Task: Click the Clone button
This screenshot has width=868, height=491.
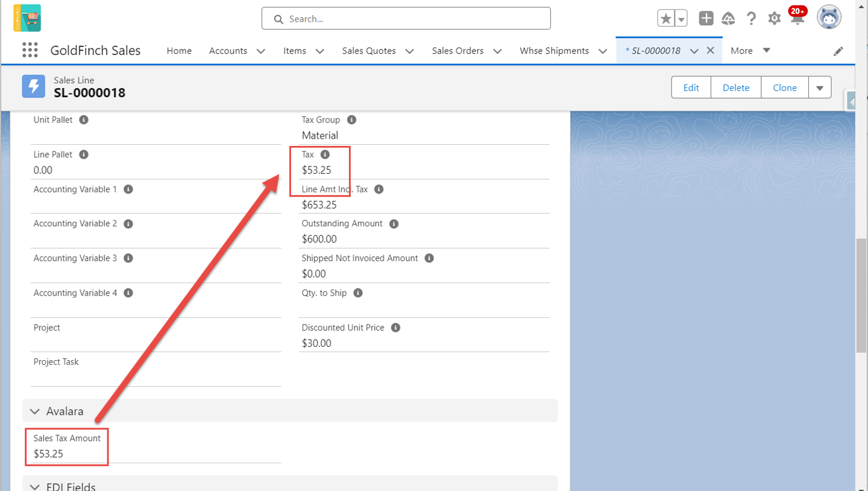Action: 785,87
